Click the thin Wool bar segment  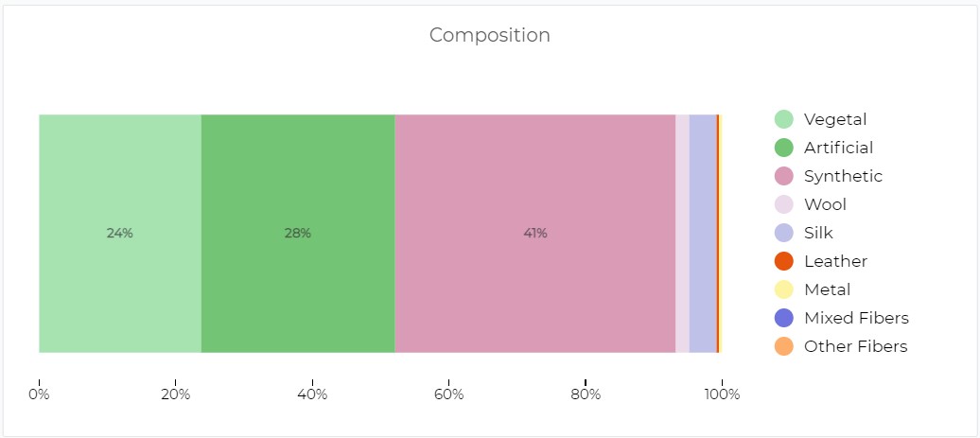[x=682, y=233]
